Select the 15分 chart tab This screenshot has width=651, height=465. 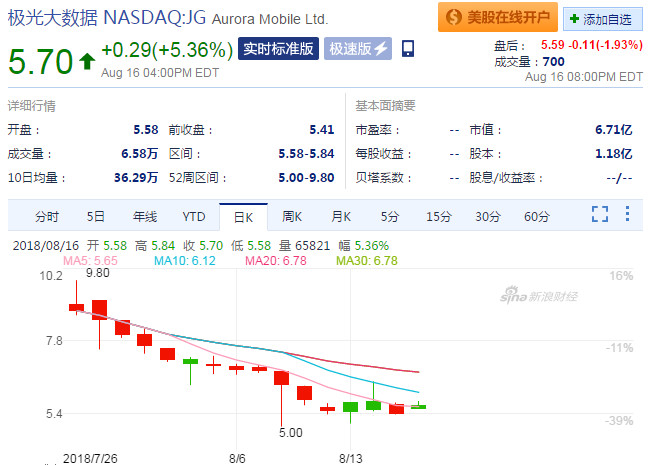[439, 217]
